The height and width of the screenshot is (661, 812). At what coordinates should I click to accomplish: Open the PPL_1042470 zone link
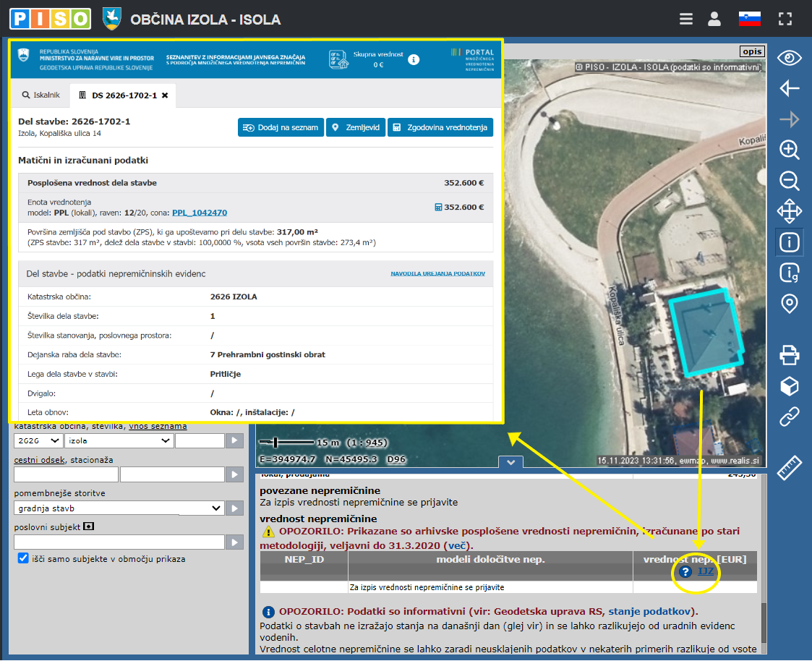coord(200,213)
